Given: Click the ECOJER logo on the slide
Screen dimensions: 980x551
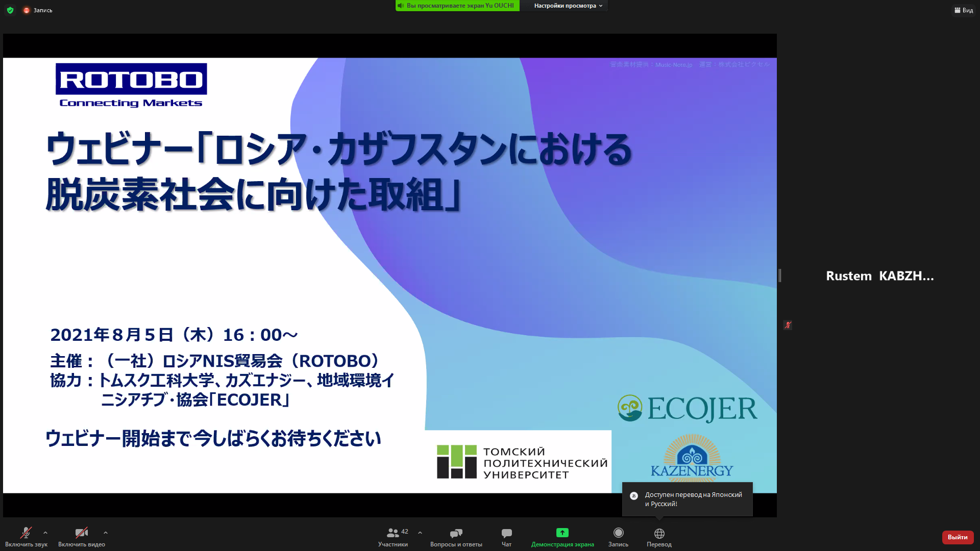Looking at the screenshot, I should point(688,408).
